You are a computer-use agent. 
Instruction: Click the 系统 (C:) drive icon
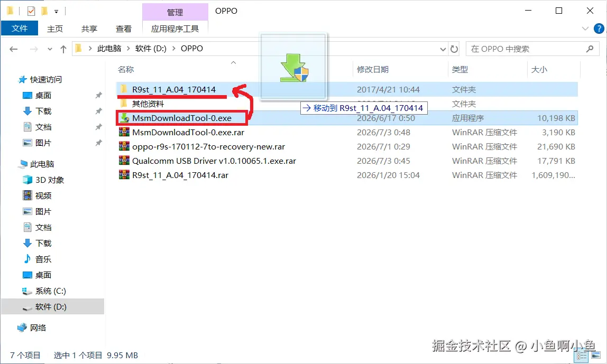coord(27,291)
